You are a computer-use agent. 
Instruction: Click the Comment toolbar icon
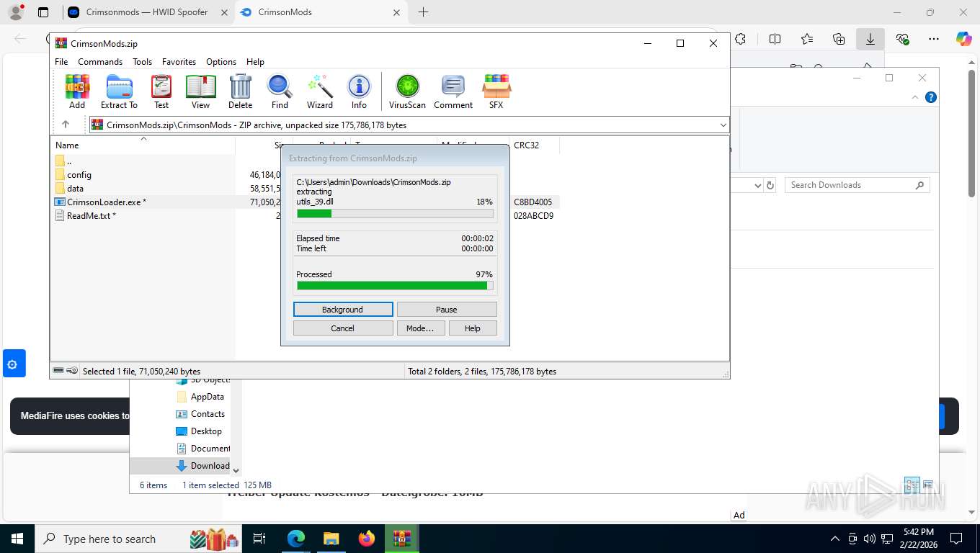[x=453, y=91]
